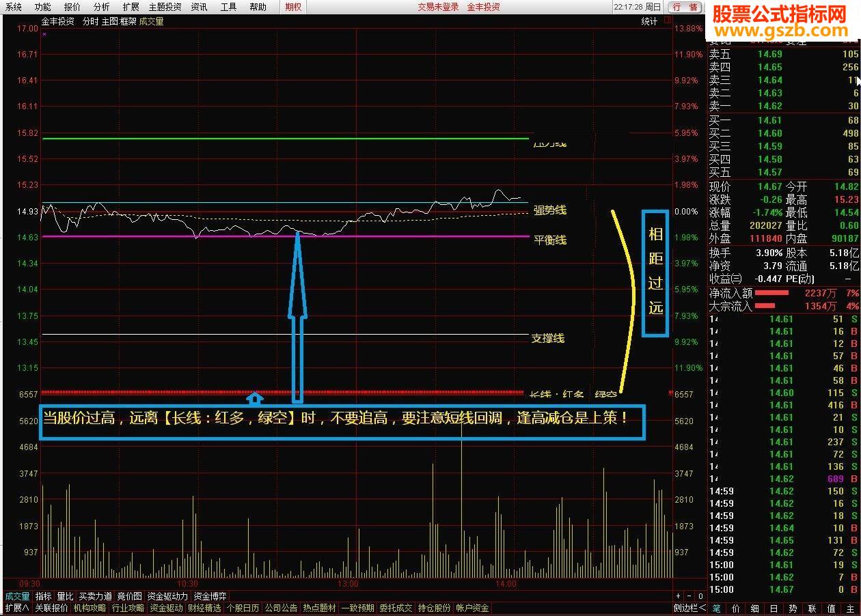
Task: Collapse the 侧边栏 sidebar toggle
Action: (x=689, y=608)
